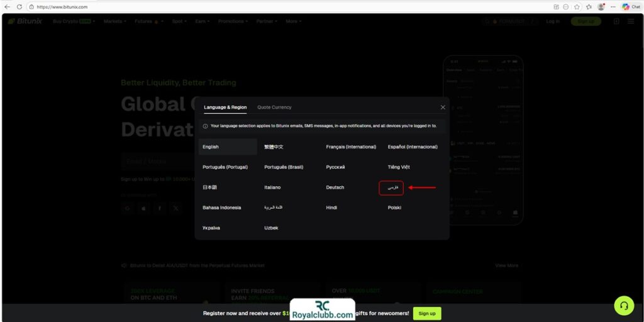The width and height of the screenshot is (644, 322).
Task: Open the hamburger menu icon
Action: point(631,21)
